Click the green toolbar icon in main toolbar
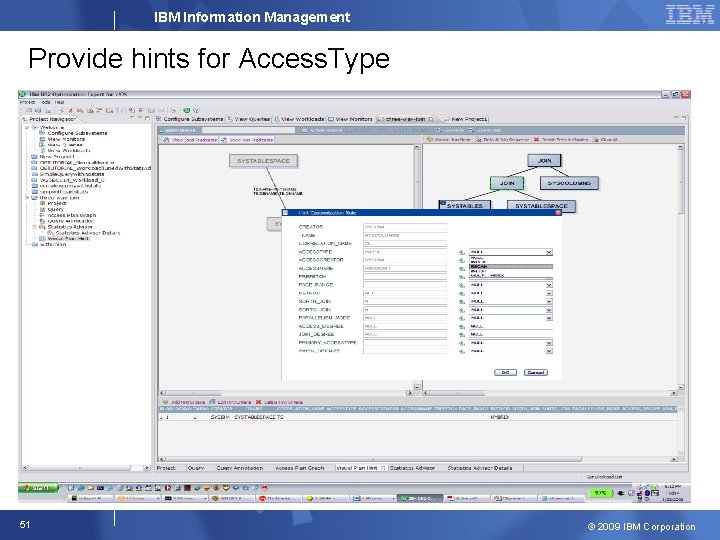The image size is (720, 540). 186,110
